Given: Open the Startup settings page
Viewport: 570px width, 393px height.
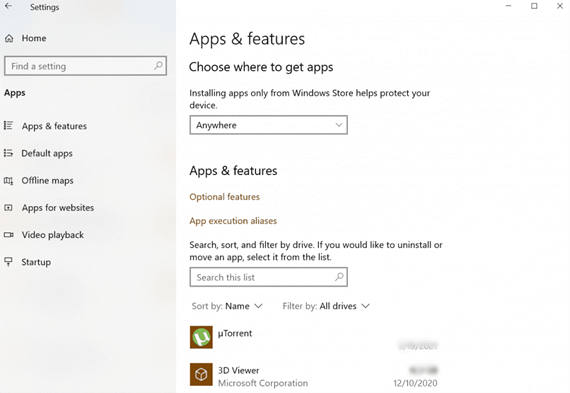Looking at the screenshot, I should tap(36, 262).
